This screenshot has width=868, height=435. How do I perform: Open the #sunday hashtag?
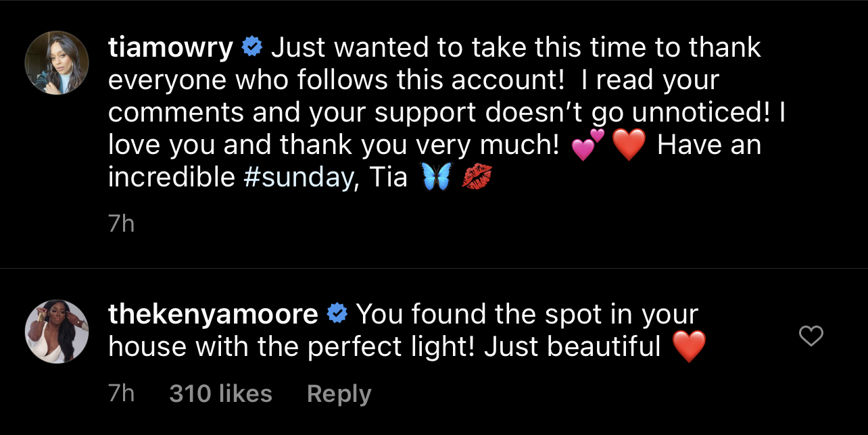[x=299, y=177]
